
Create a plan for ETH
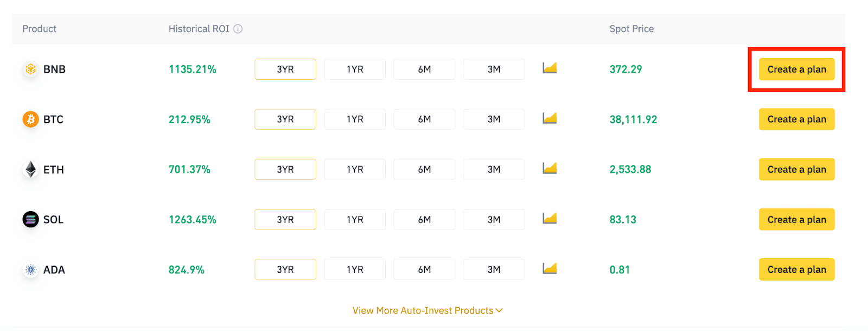tap(796, 169)
